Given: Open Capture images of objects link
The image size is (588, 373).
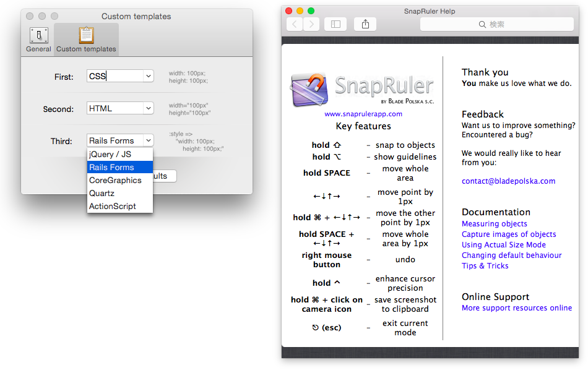Looking at the screenshot, I should [x=509, y=234].
